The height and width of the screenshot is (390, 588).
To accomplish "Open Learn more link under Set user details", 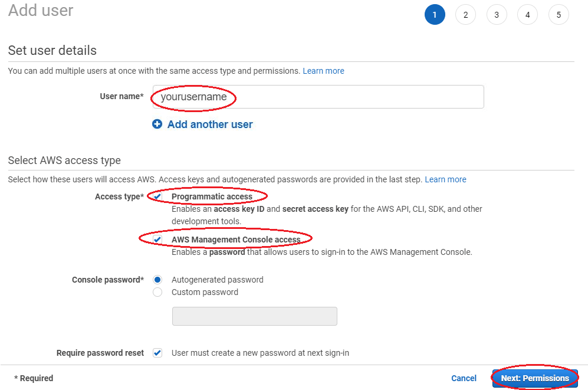I will coord(323,71).
